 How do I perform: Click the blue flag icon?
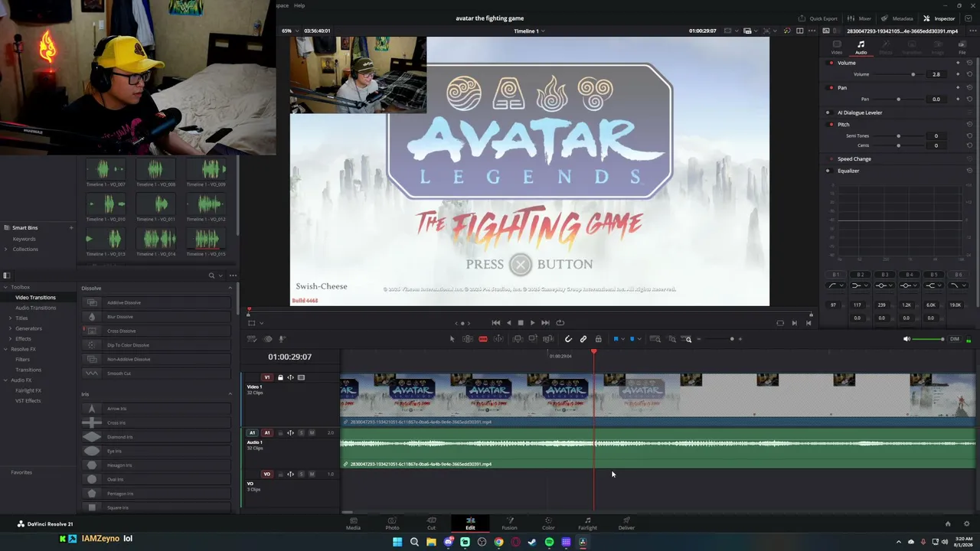[616, 339]
